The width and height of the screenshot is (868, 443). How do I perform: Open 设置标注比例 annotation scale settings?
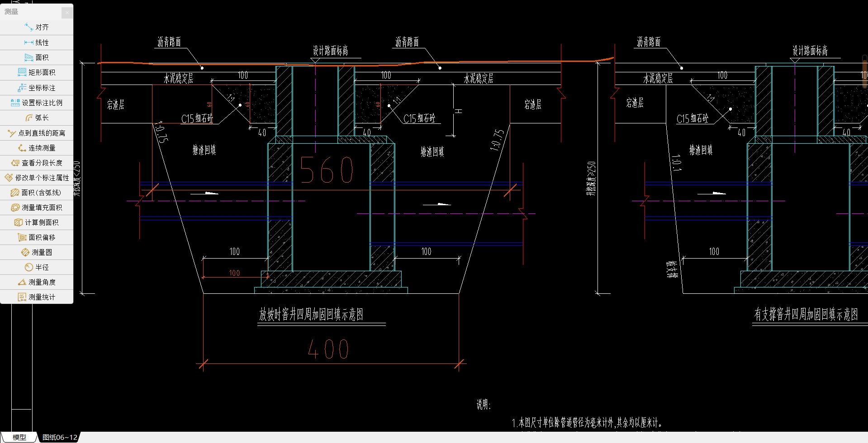click(37, 103)
